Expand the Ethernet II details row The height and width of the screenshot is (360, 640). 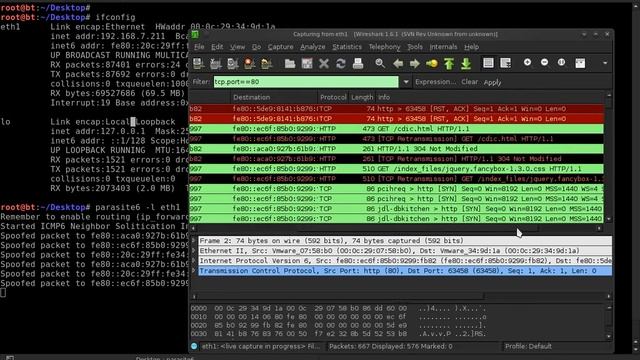click(193, 251)
